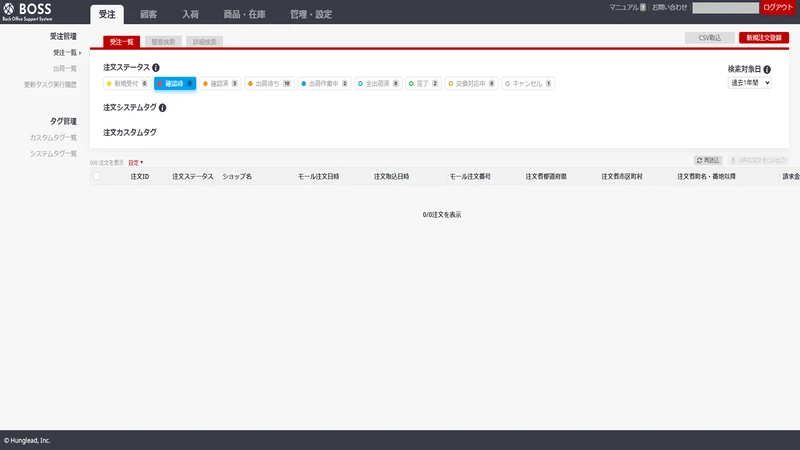This screenshot has height=450, width=800.
Task: Select the red 受注一覧 sub-tab
Action: tap(121, 42)
